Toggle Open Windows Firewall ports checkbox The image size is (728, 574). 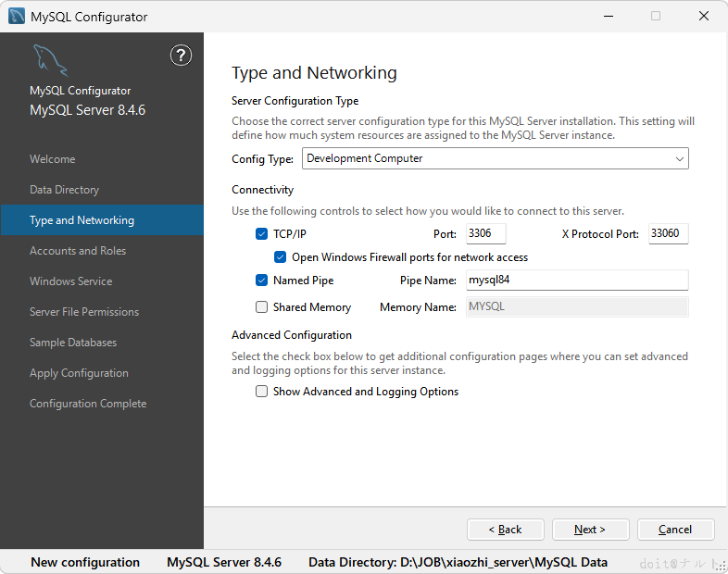click(x=280, y=257)
